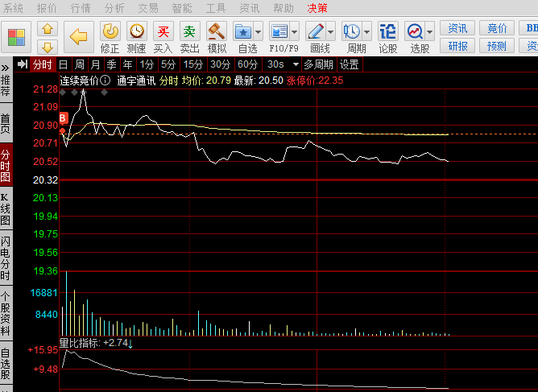
Task: Click the 研报 research report button
Action: click(x=457, y=46)
